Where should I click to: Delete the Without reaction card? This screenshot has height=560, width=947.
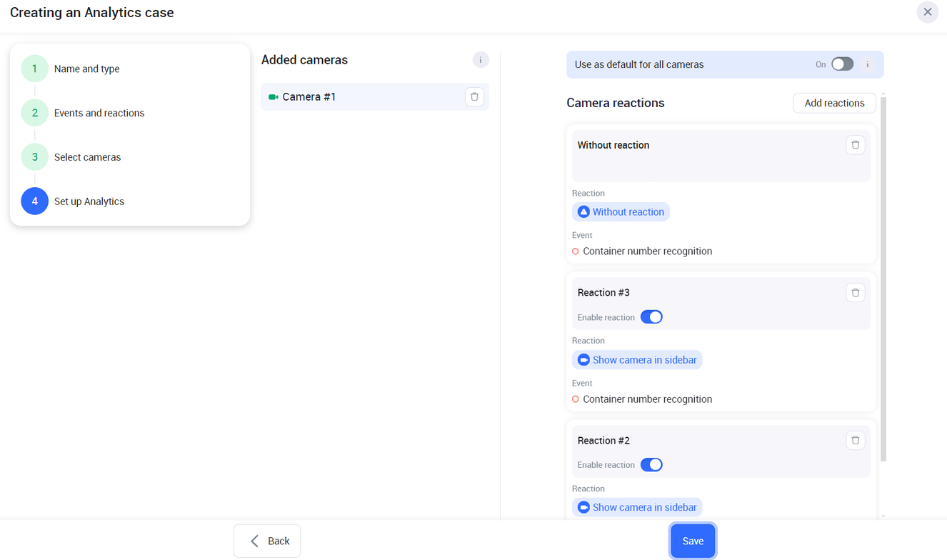pyautogui.click(x=855, y=145)
